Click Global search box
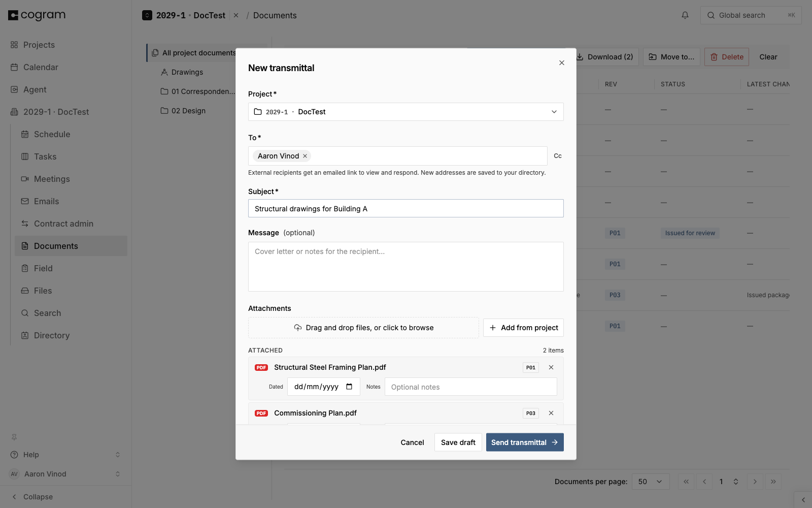 click(751, 15)
